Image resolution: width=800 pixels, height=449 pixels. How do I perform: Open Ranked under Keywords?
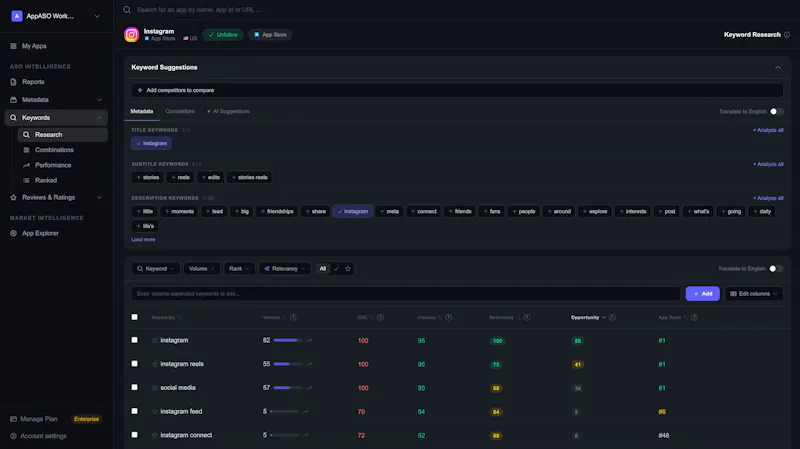(46, 181)
